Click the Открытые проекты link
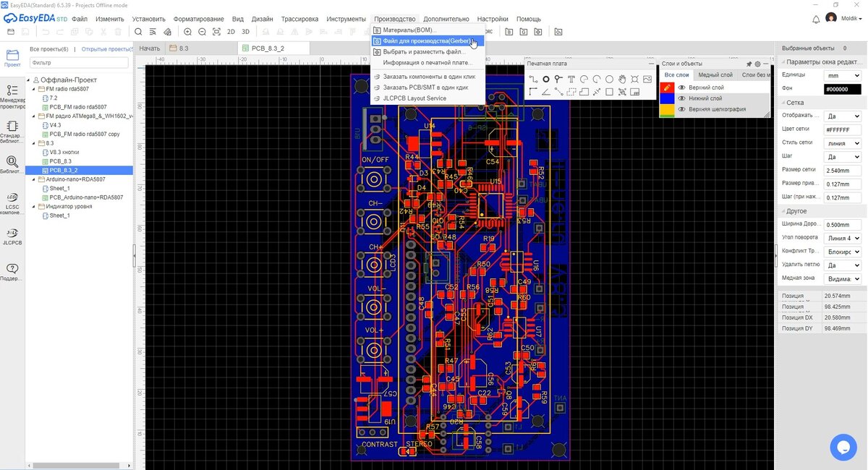 tap(106, 49)
